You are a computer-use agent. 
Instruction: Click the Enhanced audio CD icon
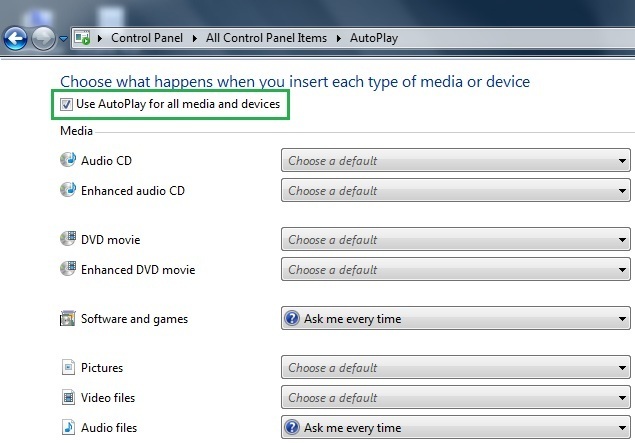(x=68, y=190)
